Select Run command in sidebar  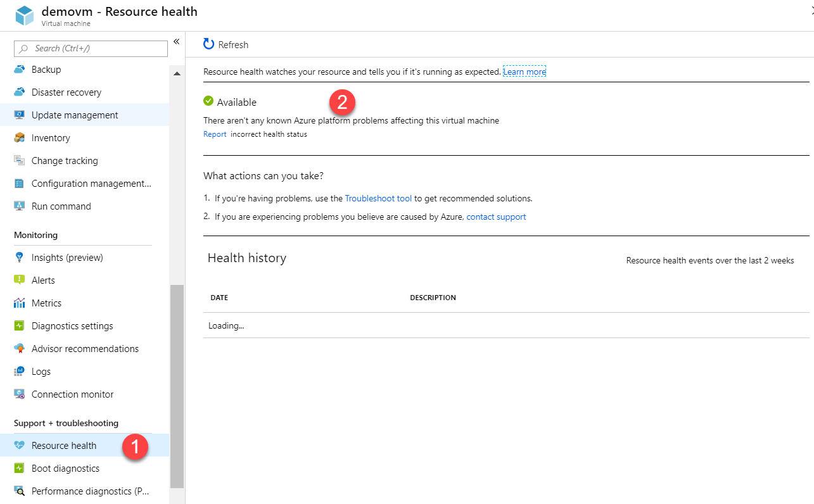point(61,206)
